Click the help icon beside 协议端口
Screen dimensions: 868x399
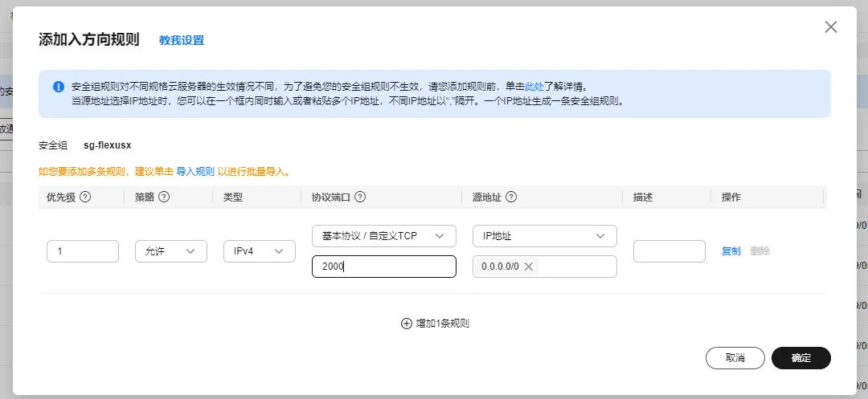[360, 197]
